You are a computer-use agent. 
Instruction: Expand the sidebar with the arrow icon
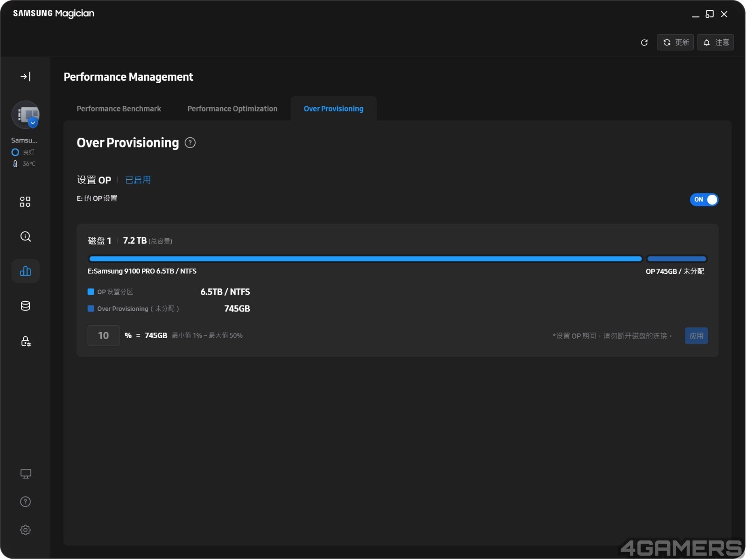point(25,77)
